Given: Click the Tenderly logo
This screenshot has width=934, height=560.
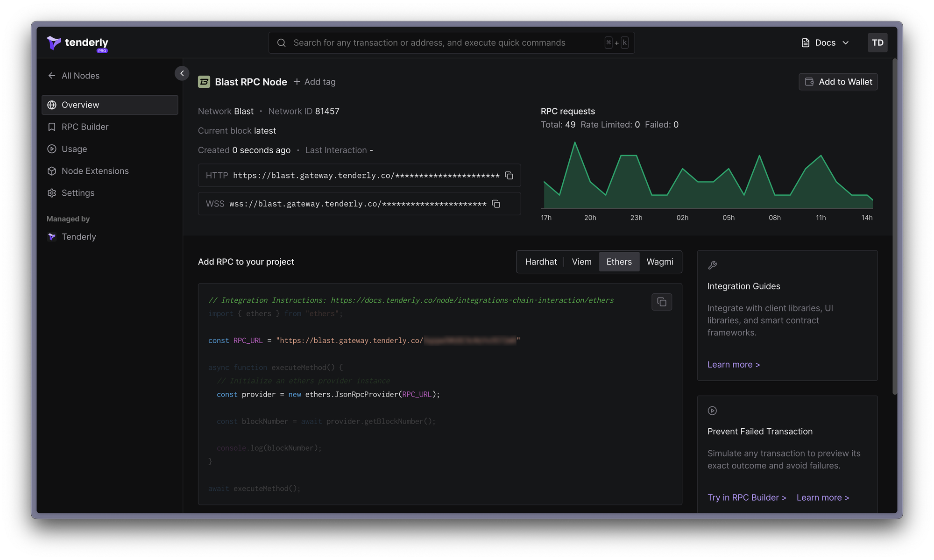Looking at the screenshot, I should pyautogui.click(x=78, y=43).
